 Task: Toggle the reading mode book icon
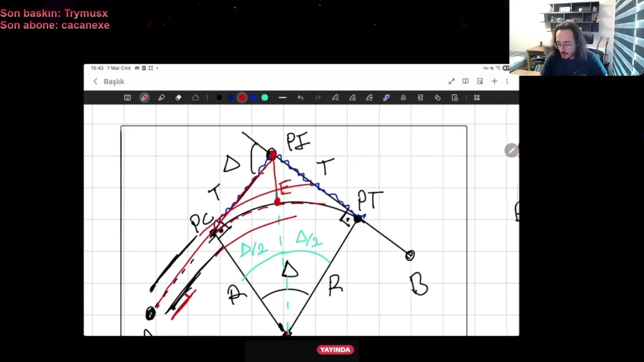coord(465,81)
